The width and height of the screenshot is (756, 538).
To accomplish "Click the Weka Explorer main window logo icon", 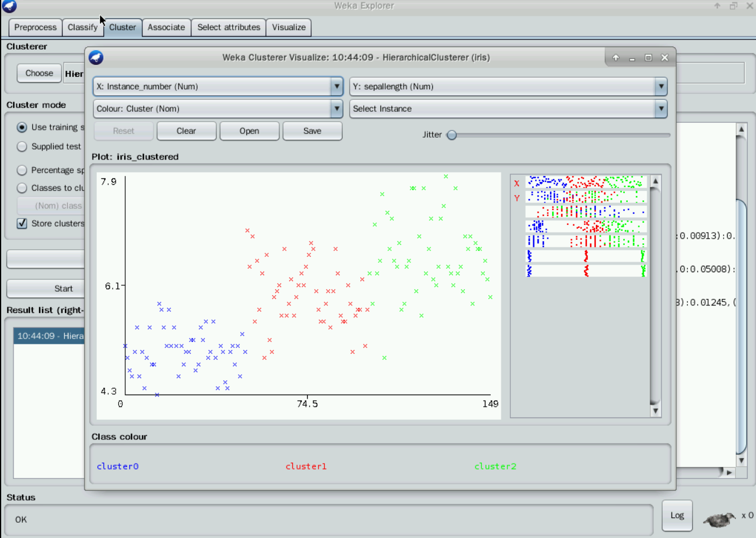I will click(9, 6).
